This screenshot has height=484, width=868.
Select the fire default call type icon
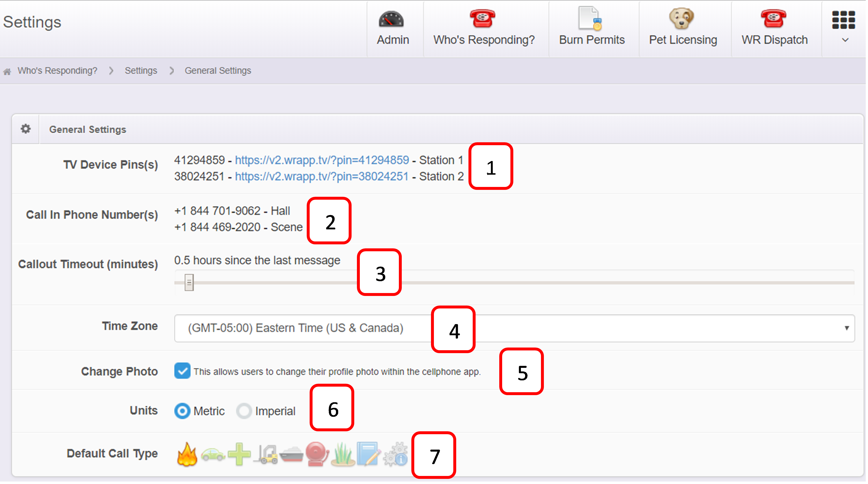(187, 455)
